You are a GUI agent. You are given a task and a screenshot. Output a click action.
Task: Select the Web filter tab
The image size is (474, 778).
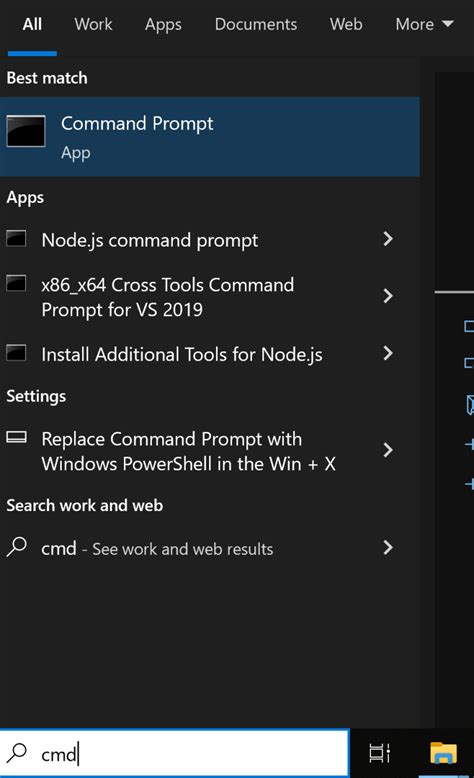(346, 24)
